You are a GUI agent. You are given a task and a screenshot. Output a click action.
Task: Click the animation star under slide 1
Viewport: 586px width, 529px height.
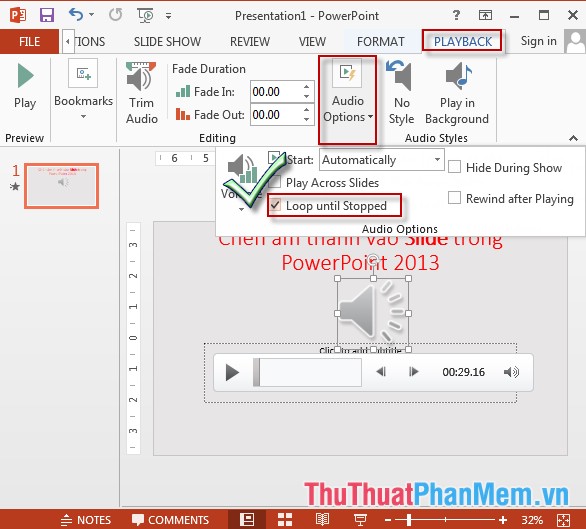coord(15,186)
